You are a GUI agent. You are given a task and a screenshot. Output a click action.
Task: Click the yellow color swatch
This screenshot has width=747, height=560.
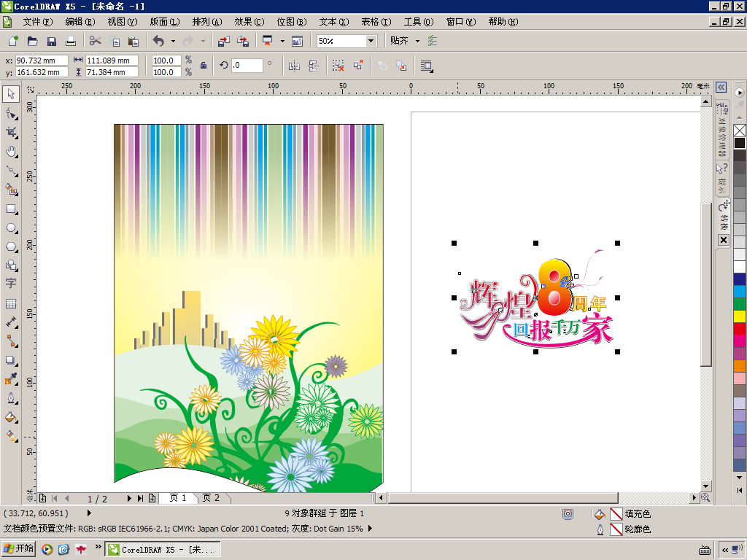pyautogui.click(x=740, y=316)
